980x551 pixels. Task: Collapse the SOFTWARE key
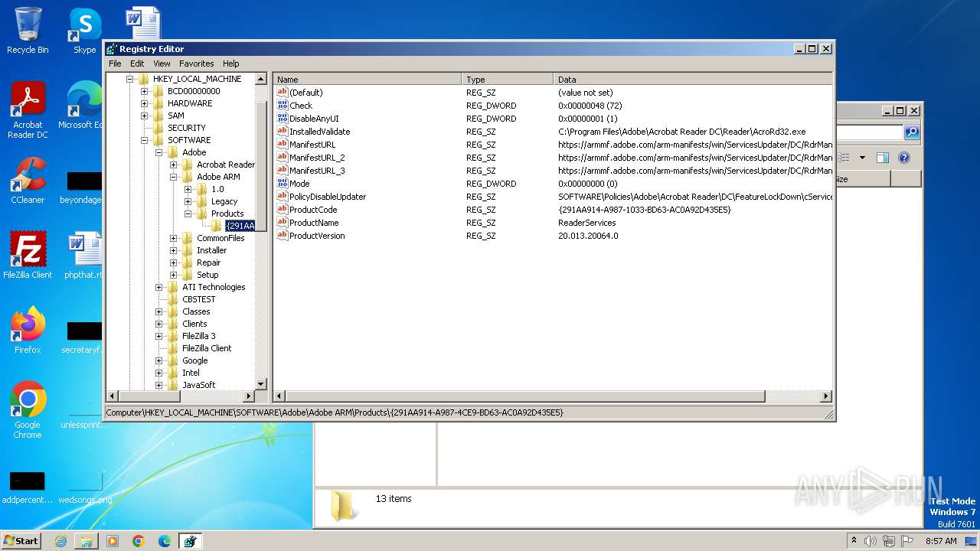click(144, 140)
